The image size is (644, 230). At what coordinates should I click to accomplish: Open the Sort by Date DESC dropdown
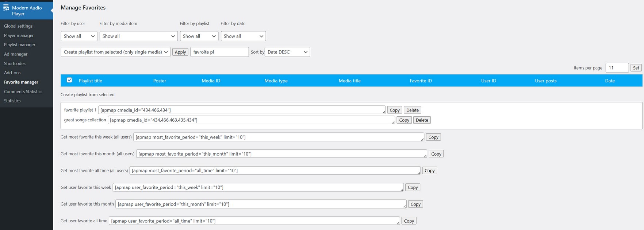(x=287, y=52)
